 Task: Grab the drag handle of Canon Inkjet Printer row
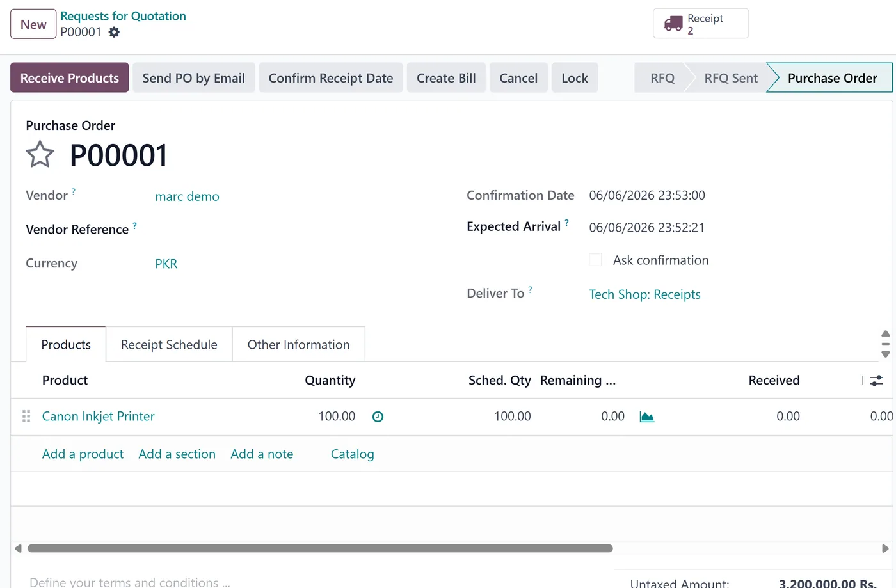tap(26, 417)
